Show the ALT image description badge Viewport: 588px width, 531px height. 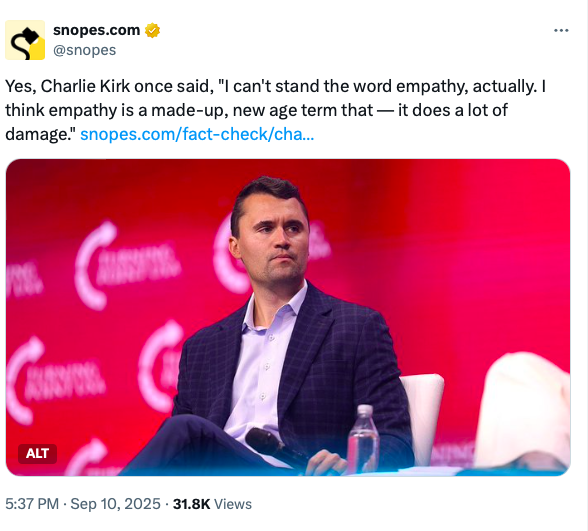38,454
